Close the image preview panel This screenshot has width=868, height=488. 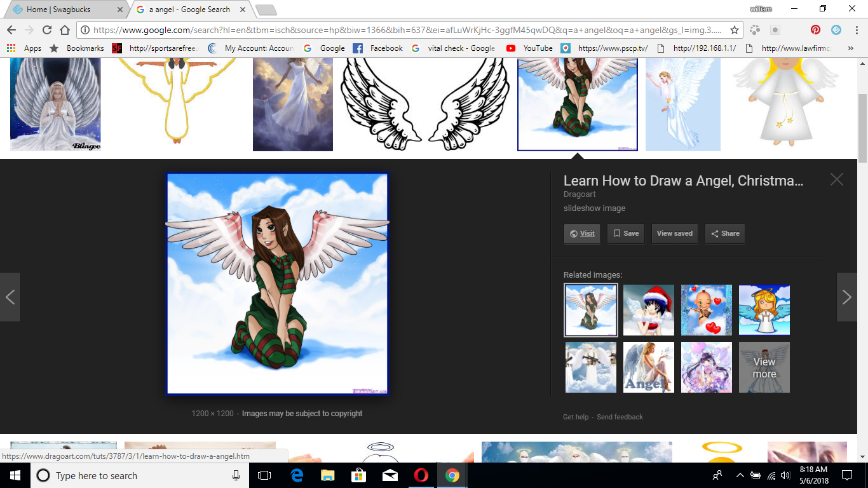[x=837, y=179]
